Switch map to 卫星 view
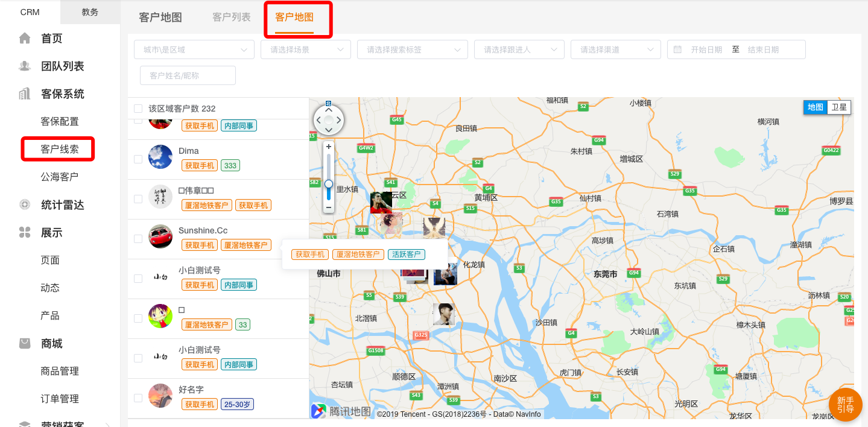The height and width of the screenshot is (427, 868). coord(838,107)
